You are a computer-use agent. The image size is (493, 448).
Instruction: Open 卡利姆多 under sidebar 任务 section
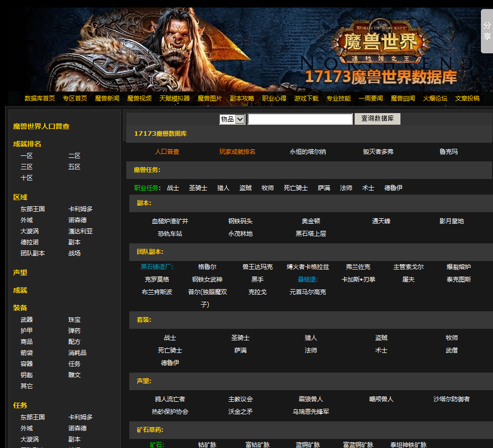pyautogui.click(x=80, y=417)
